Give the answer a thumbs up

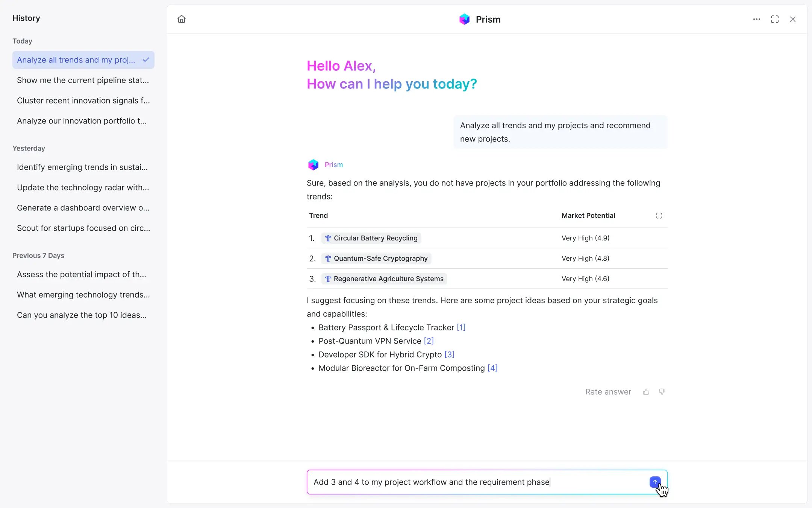646,392
